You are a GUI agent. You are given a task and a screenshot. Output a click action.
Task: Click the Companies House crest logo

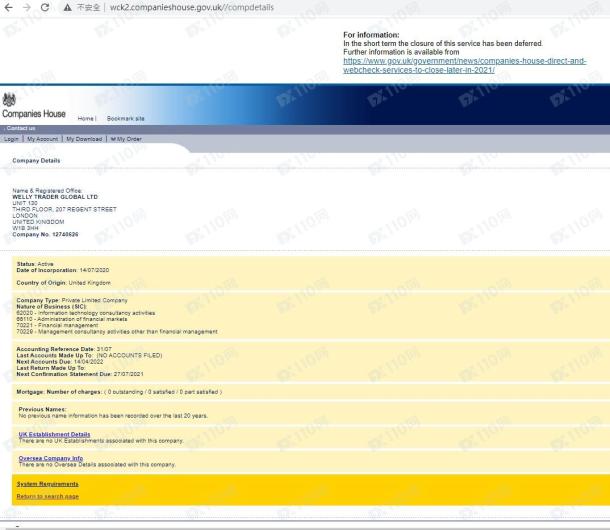coord(9,100)
